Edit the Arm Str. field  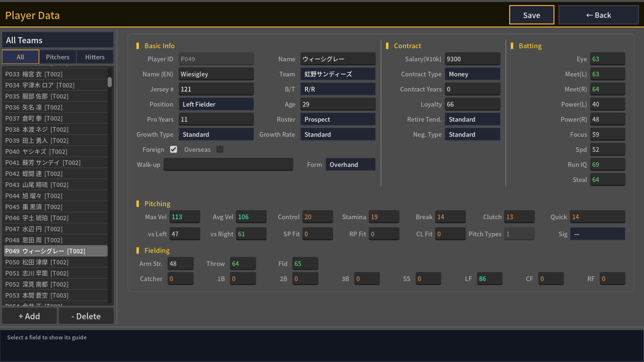point(180,264)
